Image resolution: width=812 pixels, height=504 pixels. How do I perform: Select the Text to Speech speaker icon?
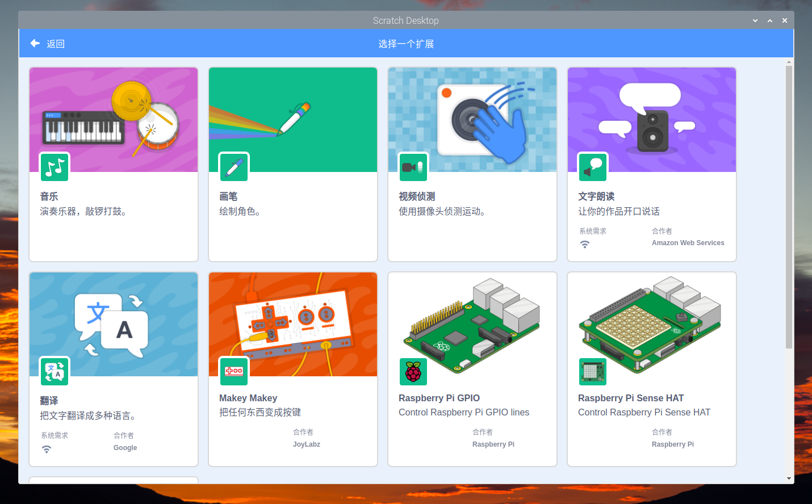(593, 167)
